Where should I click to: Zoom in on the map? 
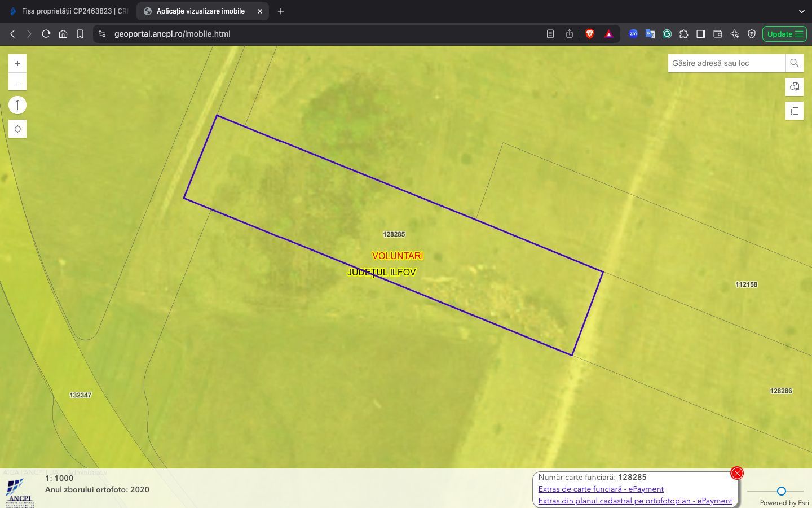[x=17, y=64]
